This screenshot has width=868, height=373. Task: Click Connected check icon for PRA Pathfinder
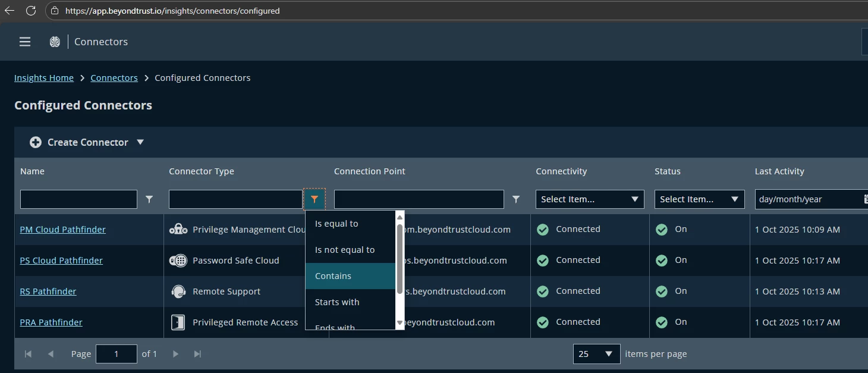543,322
